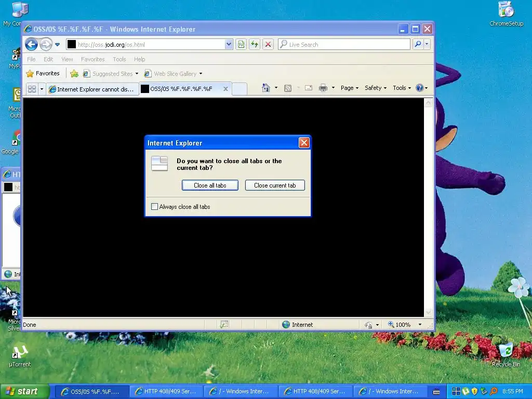Screen dimensions: 532x399
Task: Click the RSS feeds icon
Action: (x=288, y=88)
